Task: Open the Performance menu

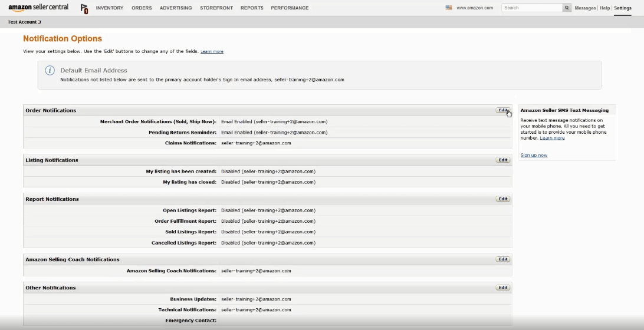Action: point(290,8)
